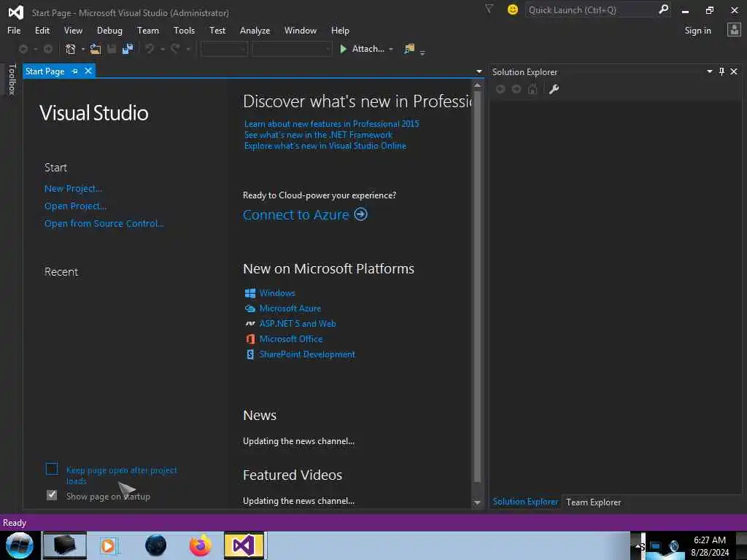
Task: Click the Connect to Azure arrow circle icon
Action: (x=360, y=214)
